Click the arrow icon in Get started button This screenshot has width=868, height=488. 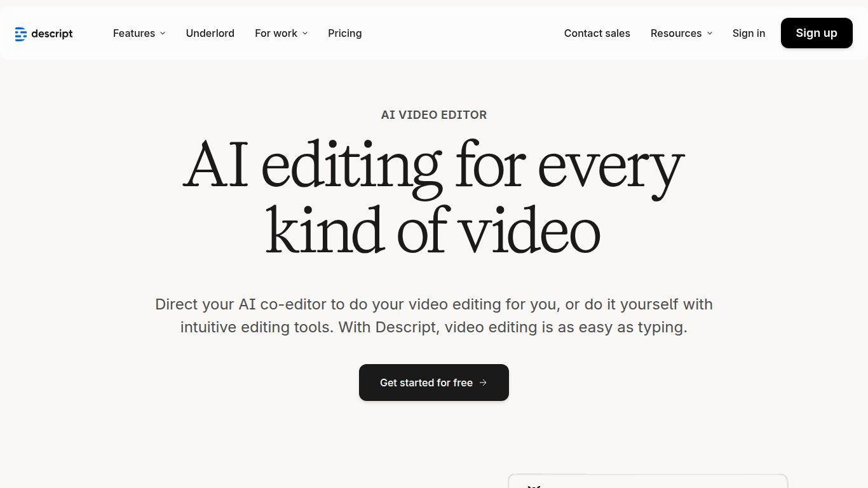pos(483,383)
